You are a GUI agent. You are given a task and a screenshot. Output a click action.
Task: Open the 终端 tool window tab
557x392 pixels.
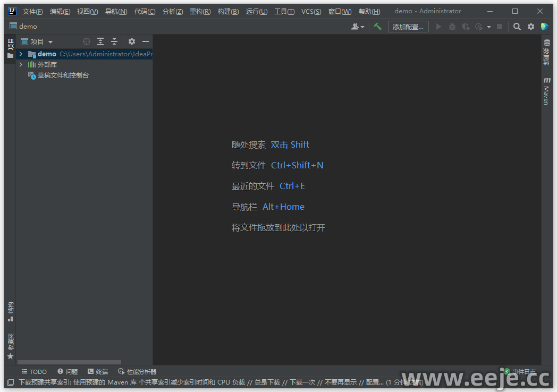[x=98, y=372]
